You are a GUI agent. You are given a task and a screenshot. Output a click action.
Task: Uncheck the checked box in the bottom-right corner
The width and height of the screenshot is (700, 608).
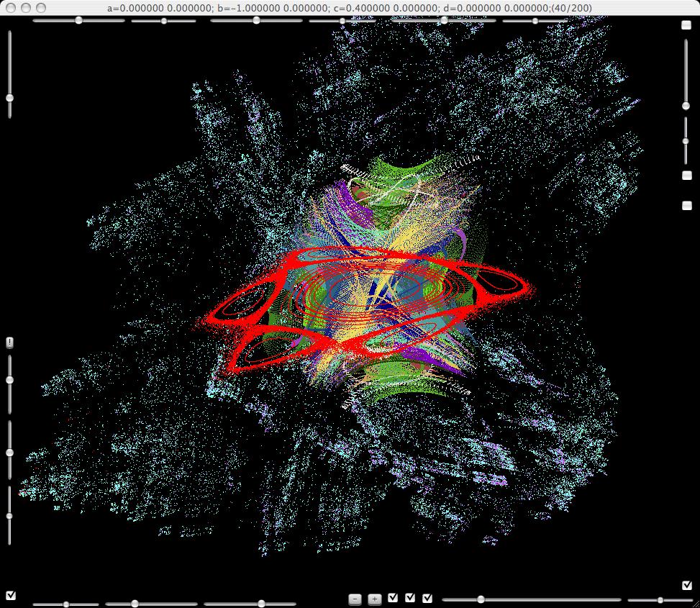[x=686, y=585]
